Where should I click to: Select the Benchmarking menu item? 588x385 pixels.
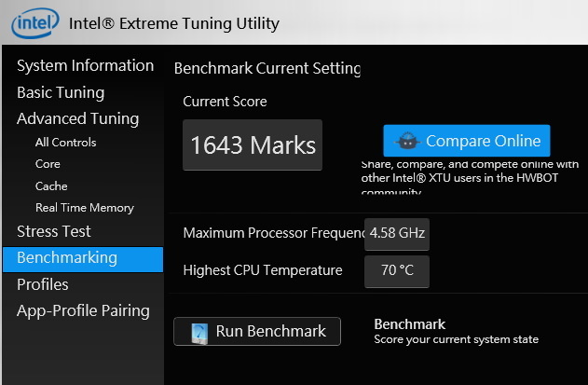pos(67,258)
